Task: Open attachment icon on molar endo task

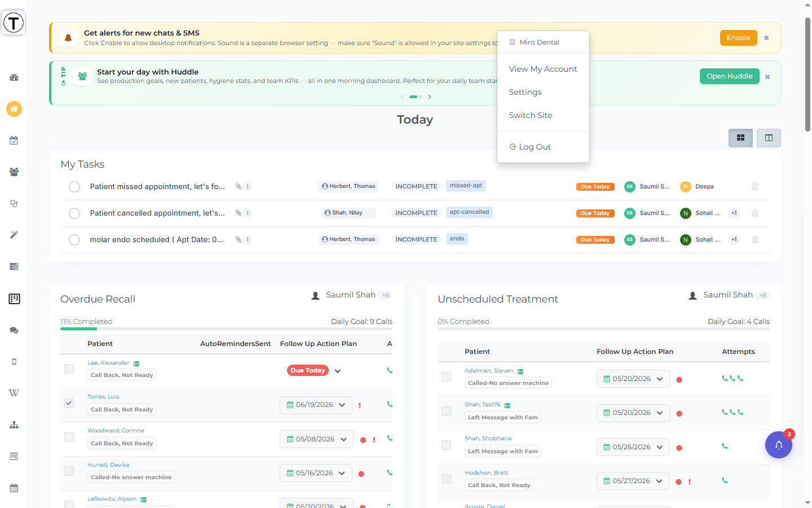Action: point(239,240)
